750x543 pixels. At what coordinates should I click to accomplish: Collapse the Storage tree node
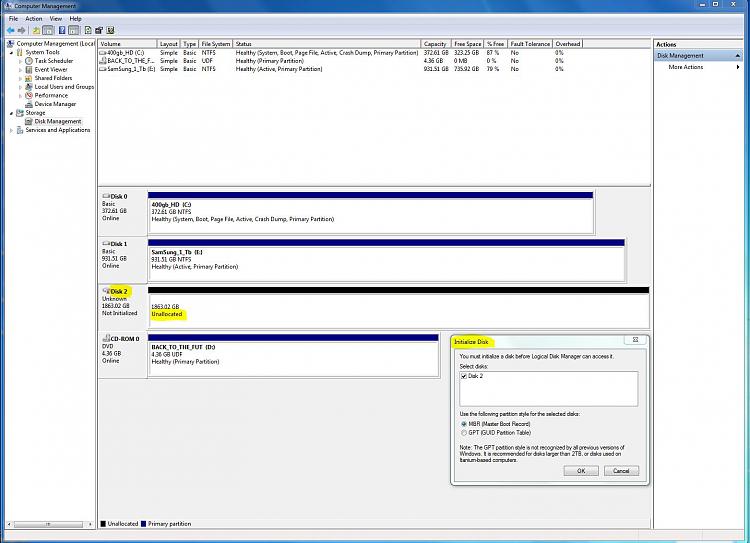[11, 113]
